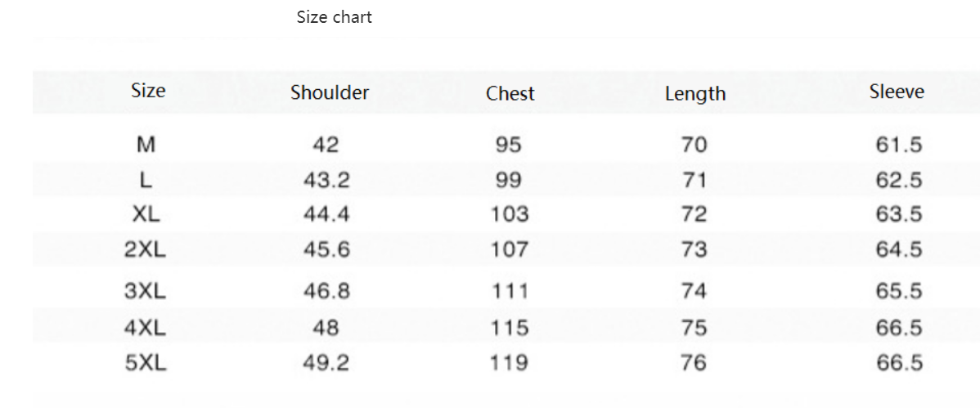Select length value 71 in L row
980x408 pixels.
694,180
